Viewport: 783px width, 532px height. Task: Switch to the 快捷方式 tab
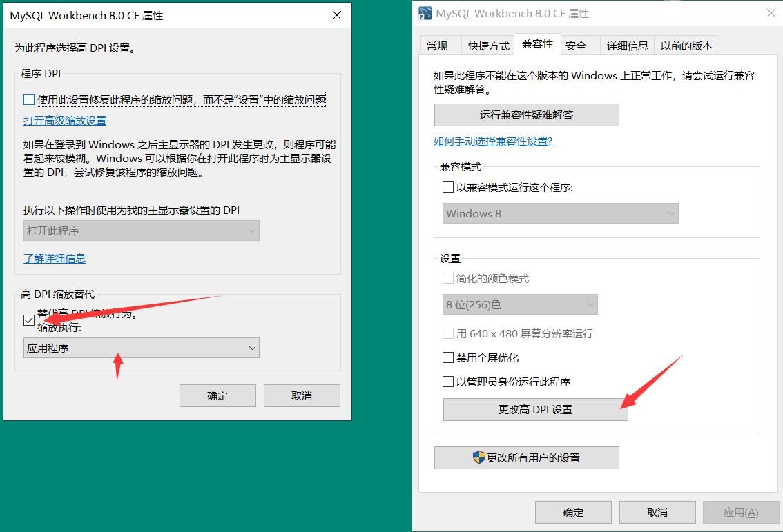(x=488, y=46)
